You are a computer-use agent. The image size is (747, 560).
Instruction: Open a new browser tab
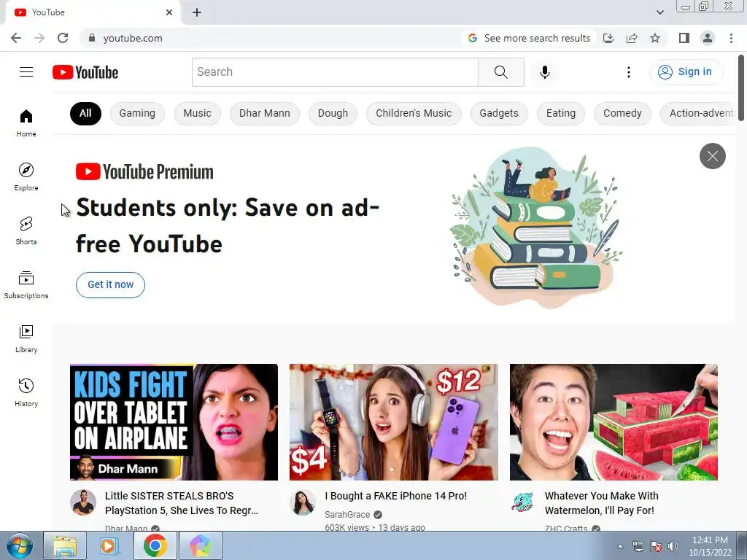pyautogui.click(x=197, y=12)
